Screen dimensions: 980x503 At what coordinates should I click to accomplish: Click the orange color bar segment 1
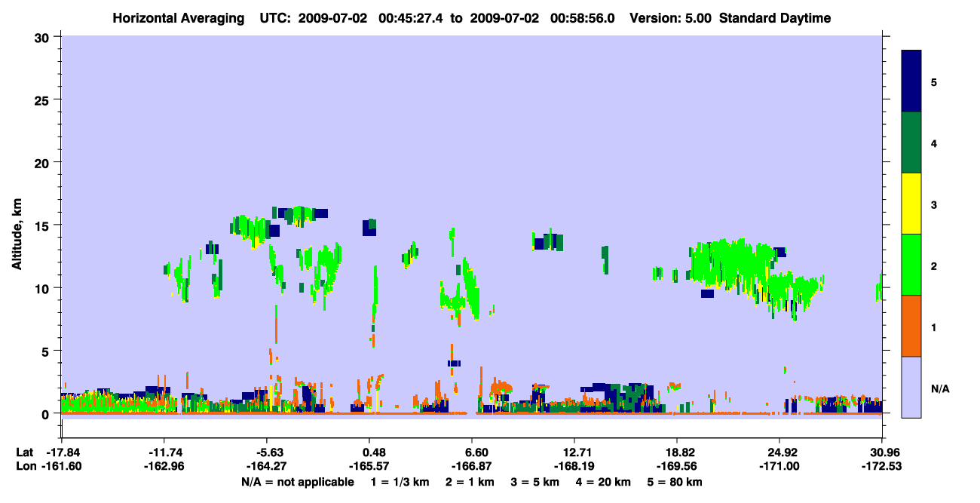[911, 326]
